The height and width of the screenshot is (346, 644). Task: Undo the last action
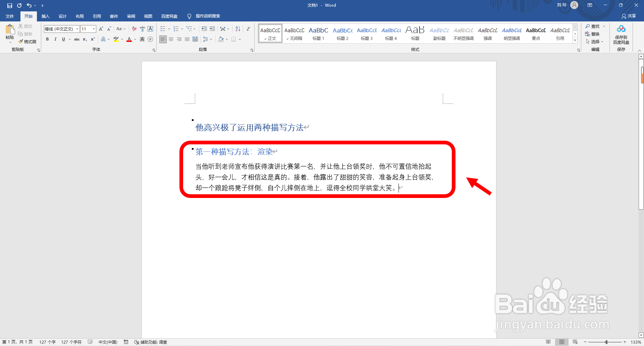[x=29, y=5]
